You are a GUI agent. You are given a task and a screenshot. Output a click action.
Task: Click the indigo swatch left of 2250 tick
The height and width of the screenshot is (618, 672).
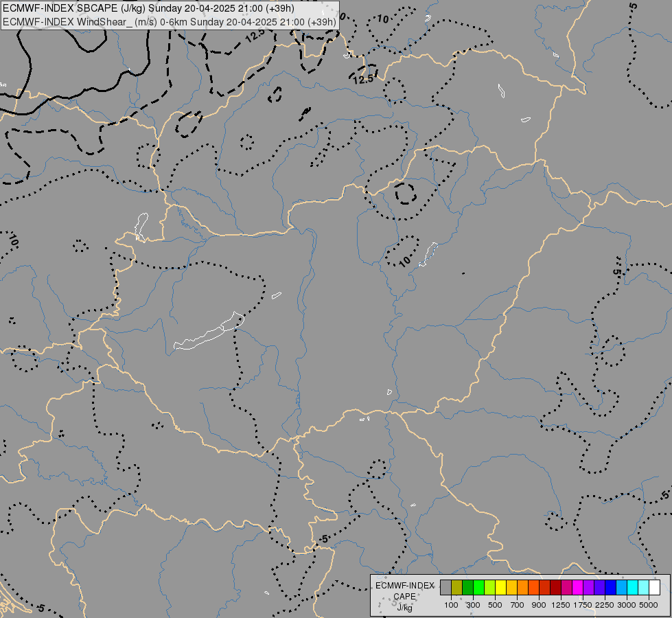point(599,587)
